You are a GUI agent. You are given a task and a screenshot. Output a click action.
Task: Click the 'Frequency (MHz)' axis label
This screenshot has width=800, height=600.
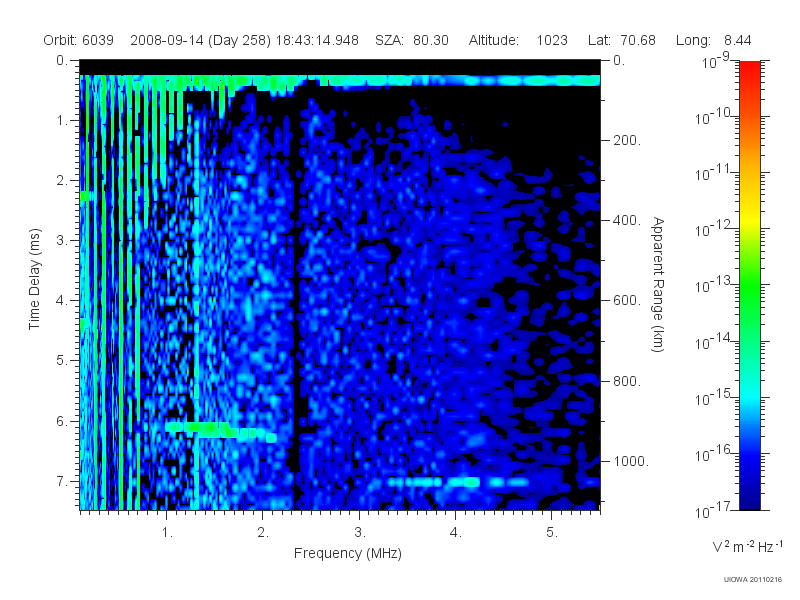point(347,553)
